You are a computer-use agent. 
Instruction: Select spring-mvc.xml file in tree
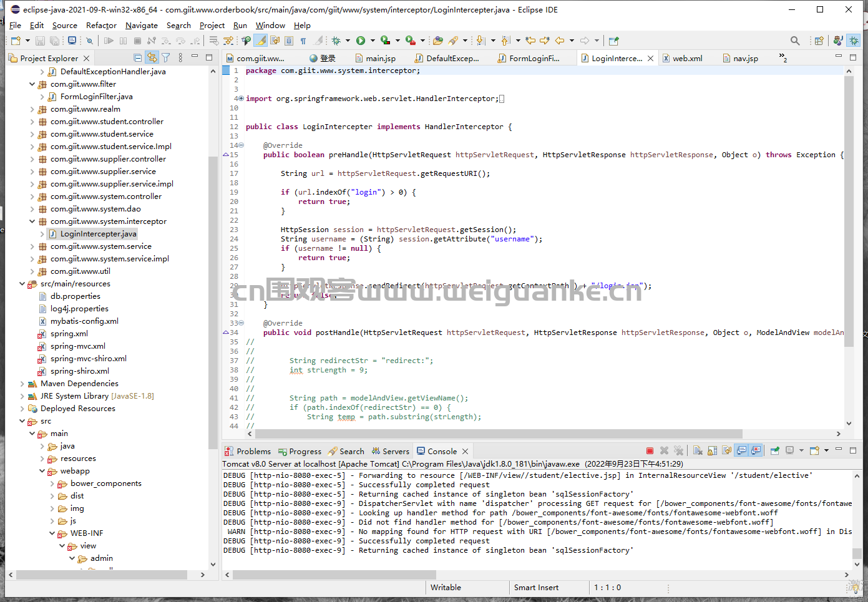(77, 346)
